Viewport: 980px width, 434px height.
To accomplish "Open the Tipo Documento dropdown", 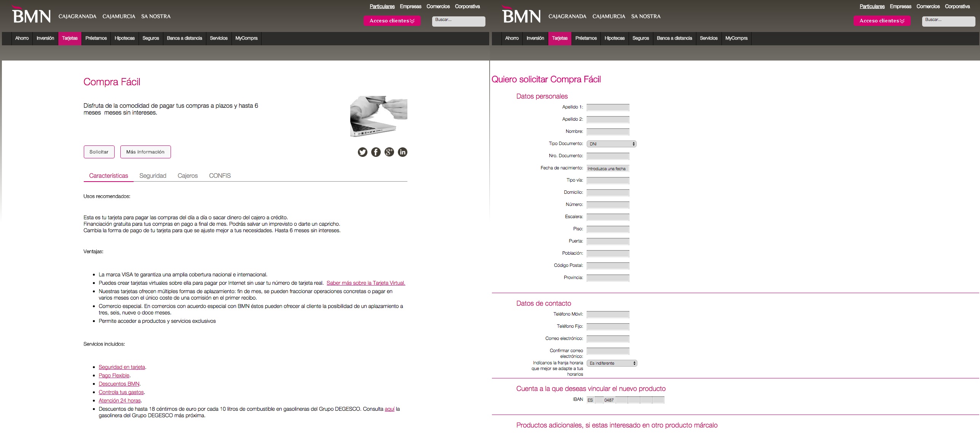I will click(611, 144).
